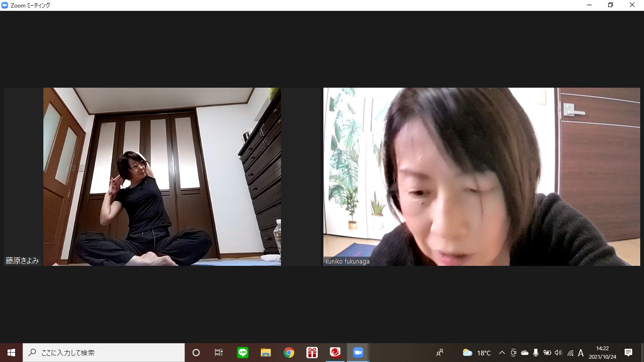
Task: Click the Zoom logo in title bar
Action: (5, 5)
